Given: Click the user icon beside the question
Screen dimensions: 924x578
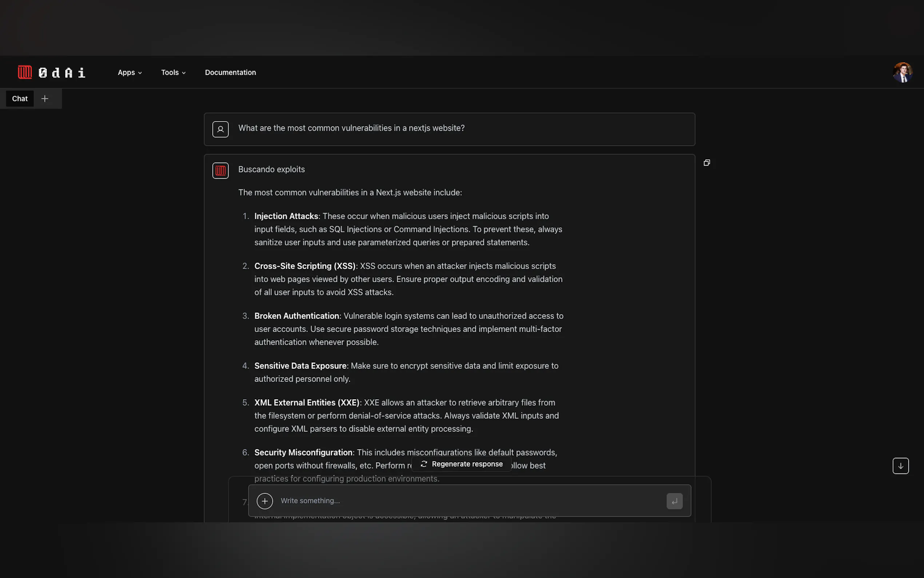Looking at the screenshot, I should (220, 129).
